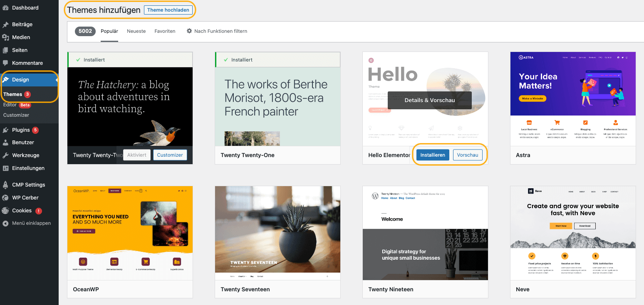Click the Cookies icon in sidebar
The height and width of the screenshot is (305, 644).
[x=5, y=211]
